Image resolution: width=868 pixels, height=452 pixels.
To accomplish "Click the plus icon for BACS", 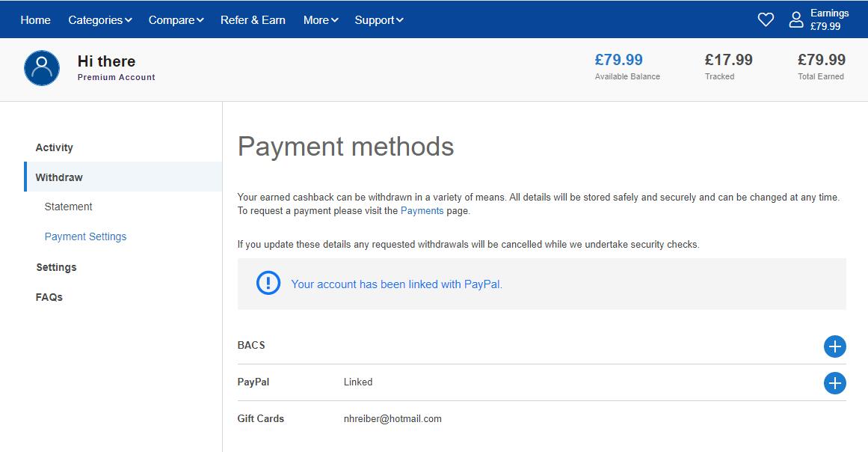I will coord(834,346).
